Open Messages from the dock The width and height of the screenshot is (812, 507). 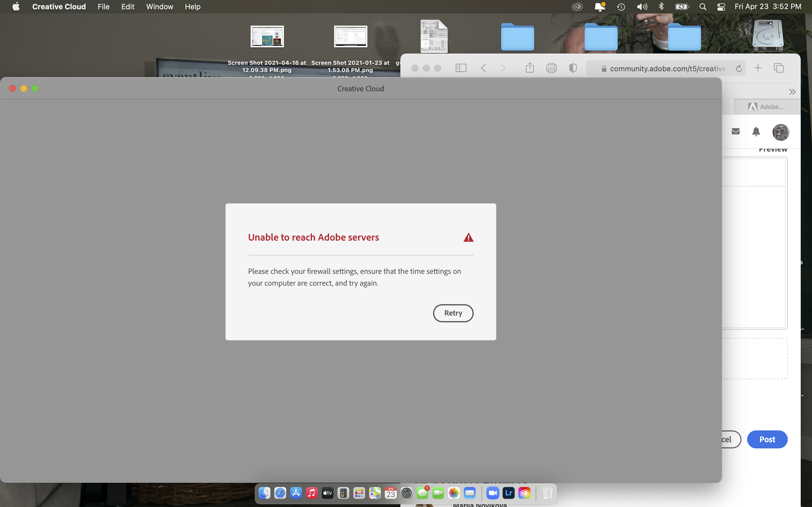423,493
